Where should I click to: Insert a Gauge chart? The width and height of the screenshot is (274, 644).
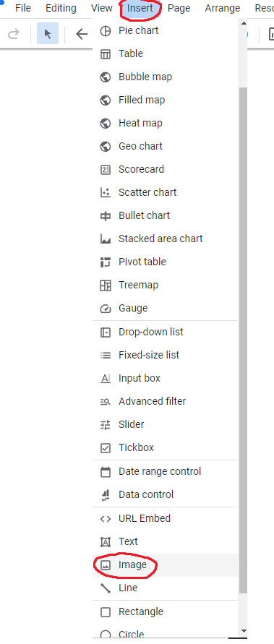165,308
